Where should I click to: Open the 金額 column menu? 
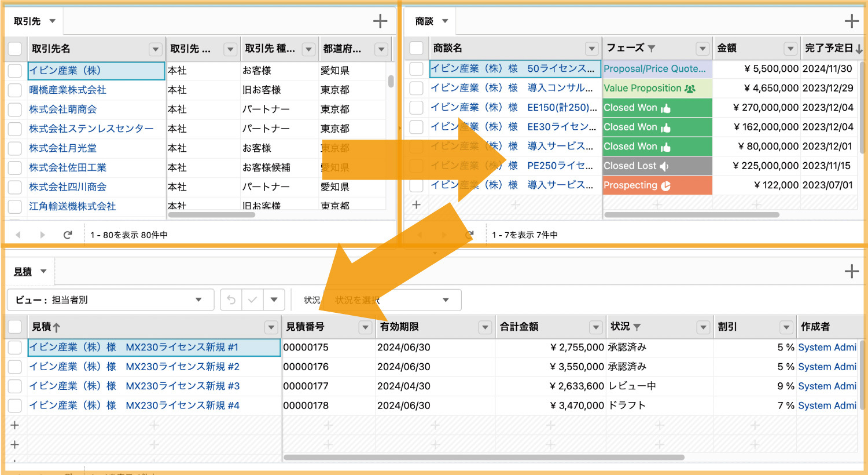[x=790, y=49]
